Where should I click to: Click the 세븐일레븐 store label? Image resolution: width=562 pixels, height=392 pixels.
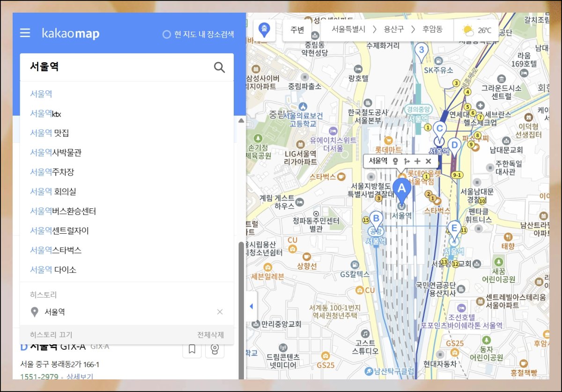(x=268, y=276)
